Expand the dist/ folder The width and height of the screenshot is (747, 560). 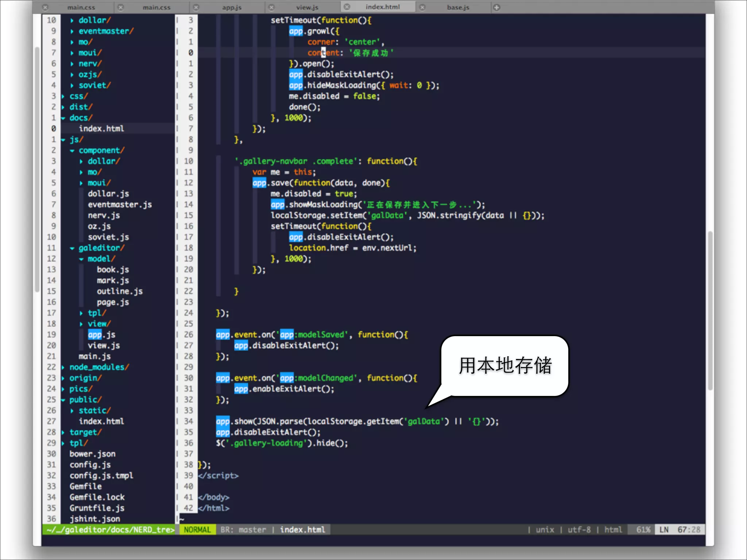pos(63,107)
